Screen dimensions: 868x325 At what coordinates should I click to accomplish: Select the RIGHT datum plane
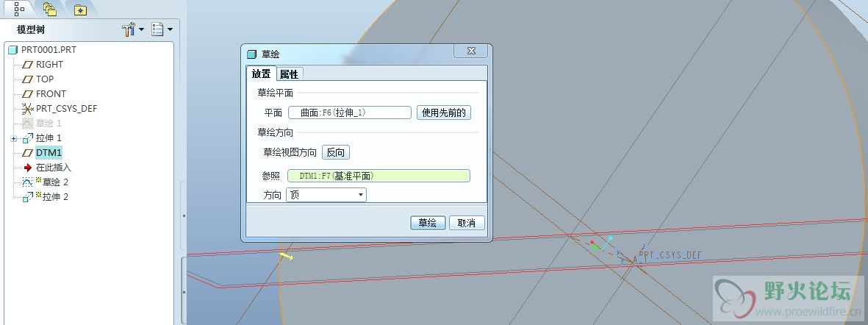coord(49,64)
